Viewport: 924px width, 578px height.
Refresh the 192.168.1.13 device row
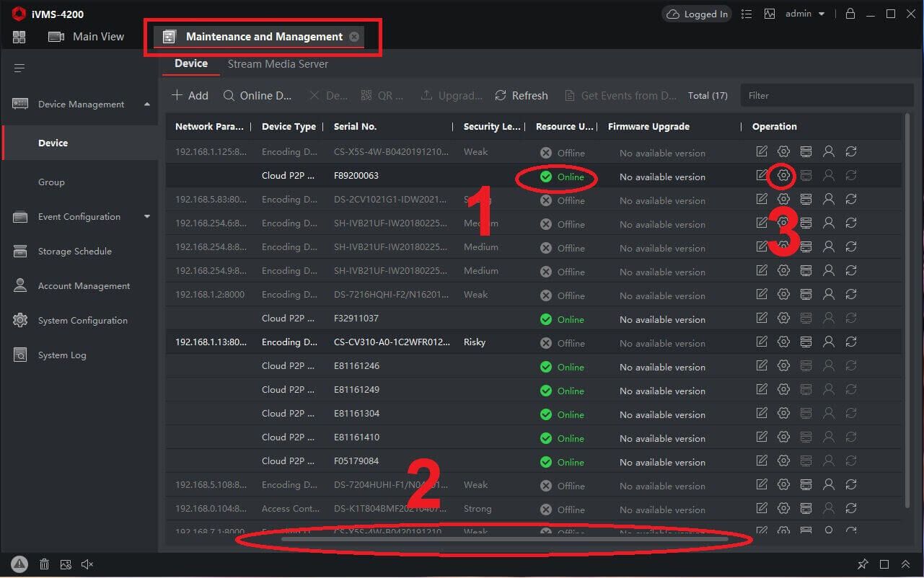coord(851,342)
